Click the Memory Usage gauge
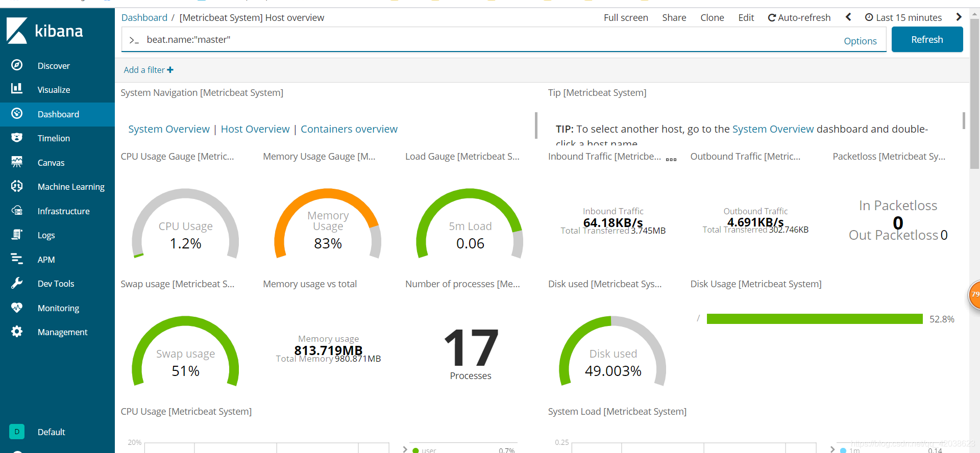The width and height of the screenshot is (980, 453). coord(328,223)
